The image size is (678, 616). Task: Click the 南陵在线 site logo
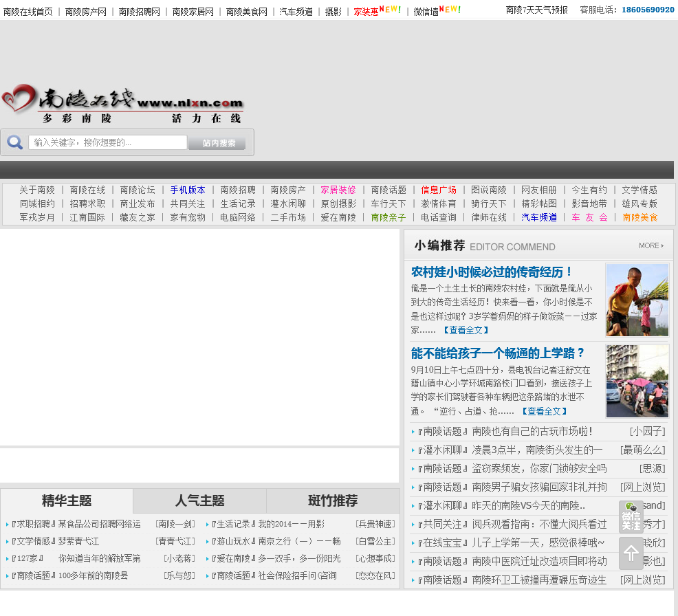pos(122,104)
